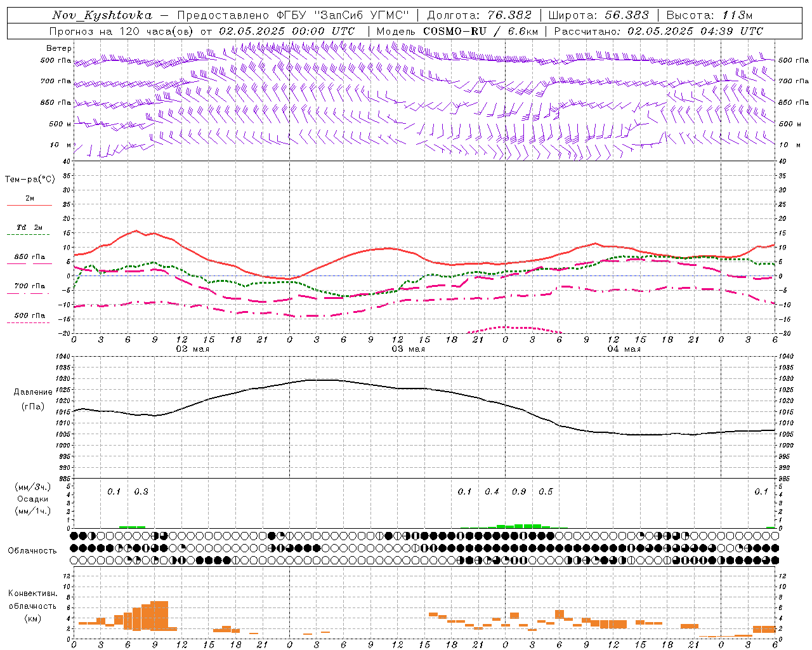The width and height of the screenshot is (812, 650).
Task: Click the 0.9 precipitation amount value
Action: [519, 491]
